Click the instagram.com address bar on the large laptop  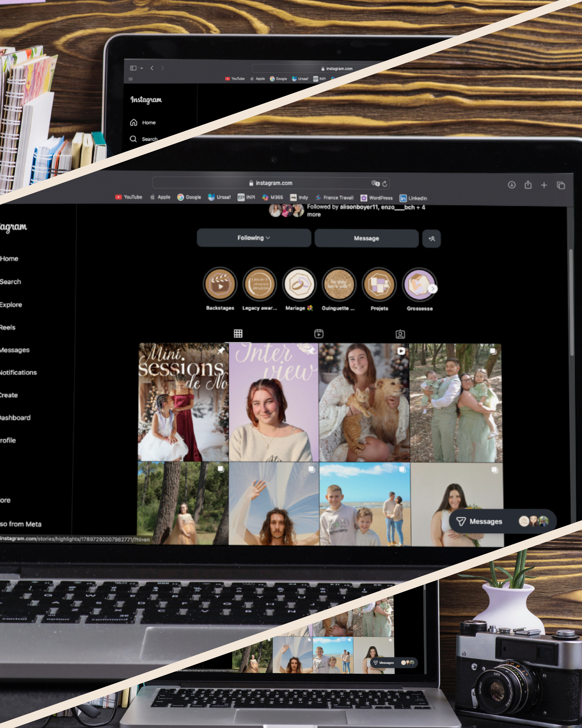[x=271, y=183]
